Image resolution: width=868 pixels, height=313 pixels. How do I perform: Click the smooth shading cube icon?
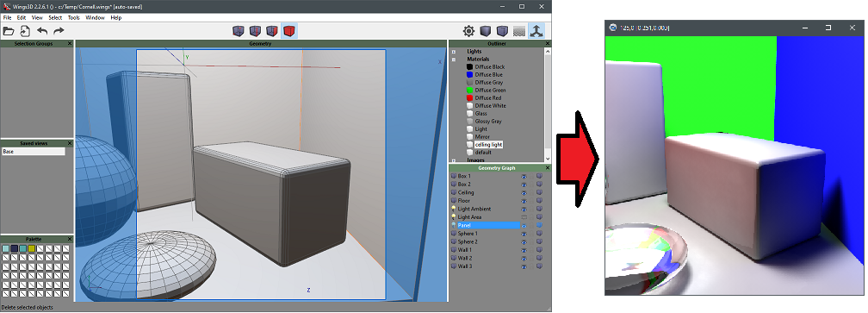(x=502, y=31)
